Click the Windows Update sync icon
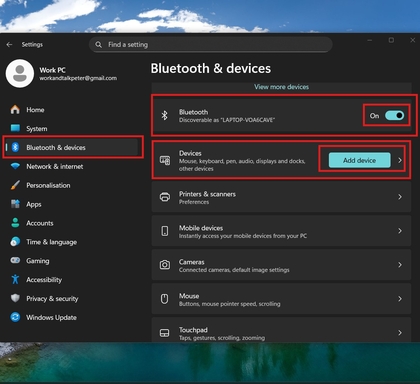 pos(15,317)
